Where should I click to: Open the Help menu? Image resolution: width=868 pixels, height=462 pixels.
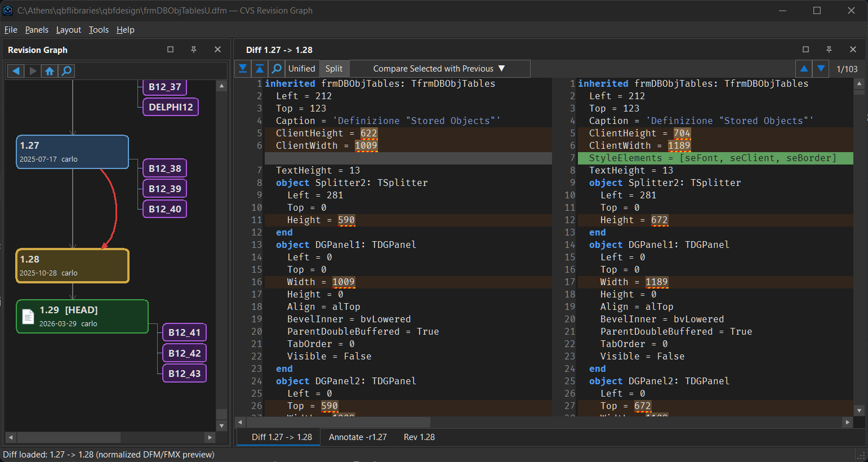coord(126,30)
